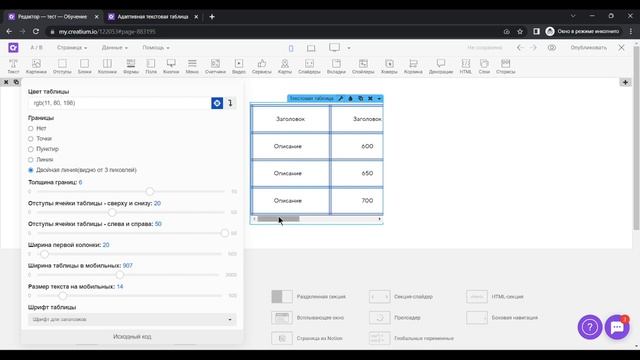Open the Меню components icon

coord(192,66)
